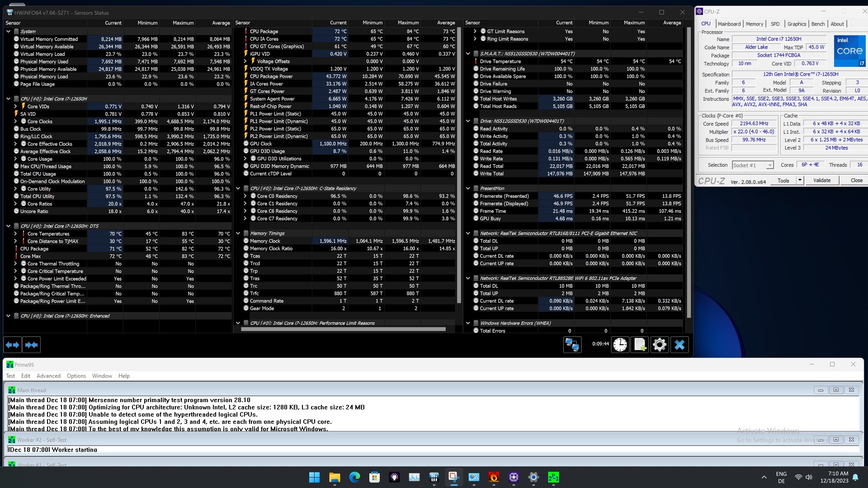This screenshot has height=488, width=868.
Task: Open HWiNFO remote network monitoring icon
Action: point(572,345)
